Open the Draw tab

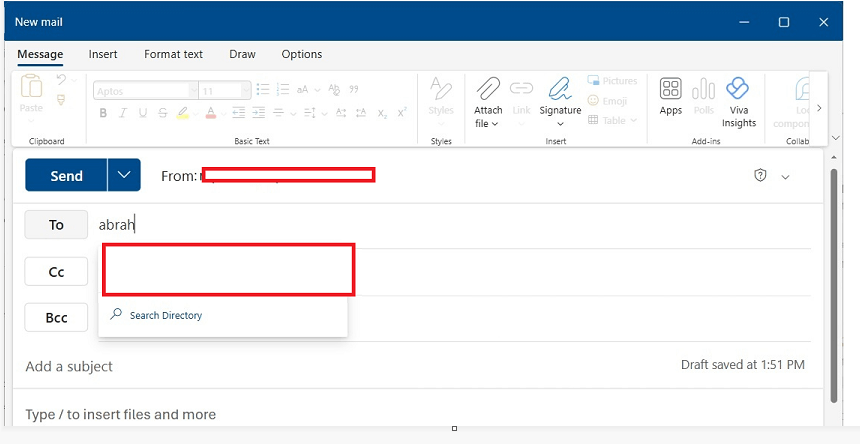click(x=242, y=54)
